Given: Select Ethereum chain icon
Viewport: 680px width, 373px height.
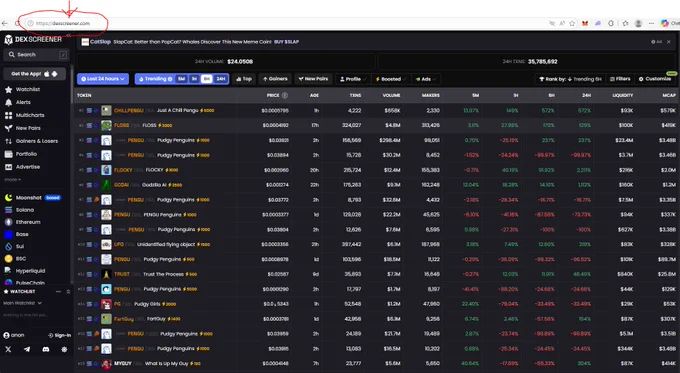Looking at the screenshot, I should 8,222.
